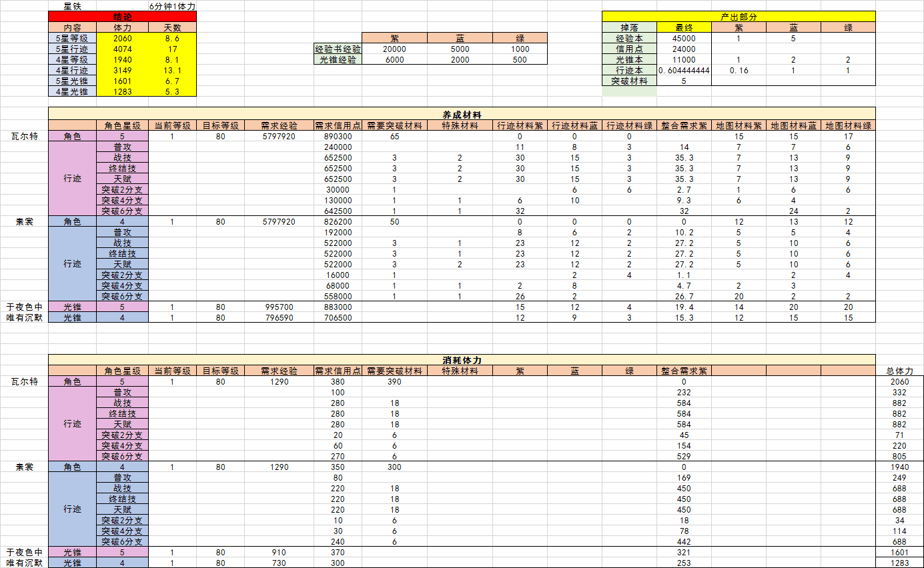Select the yellow cell with value 4074
924x568 pixels.
pos(123,49)
